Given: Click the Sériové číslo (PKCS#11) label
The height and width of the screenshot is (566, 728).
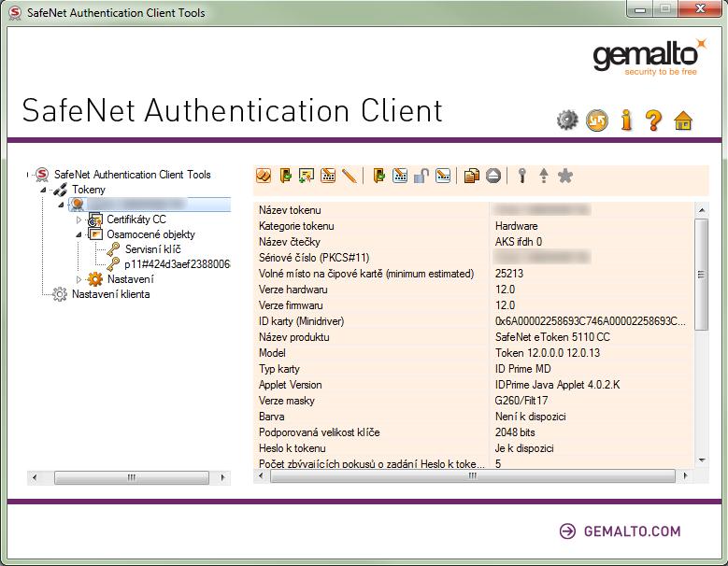Looking at the screenshot, I should (x=314, y=258).
